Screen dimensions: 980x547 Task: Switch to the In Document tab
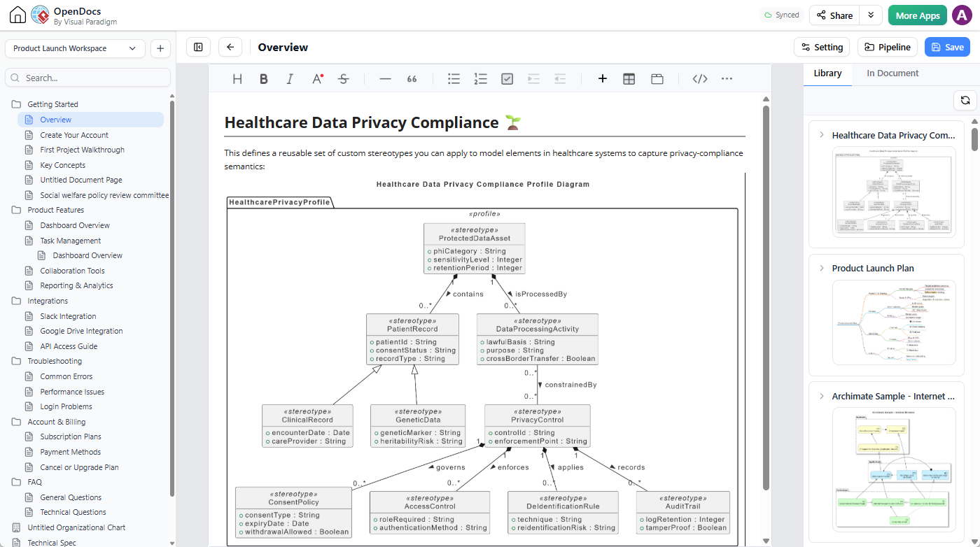coord(892,73)
